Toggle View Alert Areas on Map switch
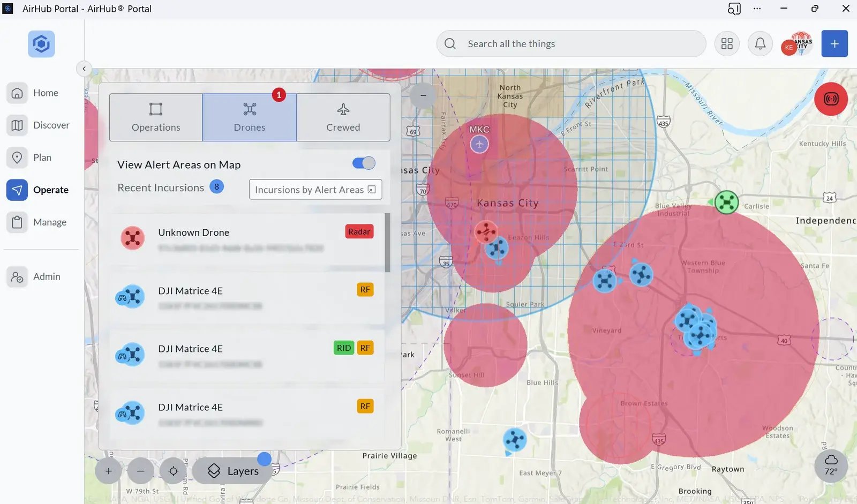 coord(364,163)
